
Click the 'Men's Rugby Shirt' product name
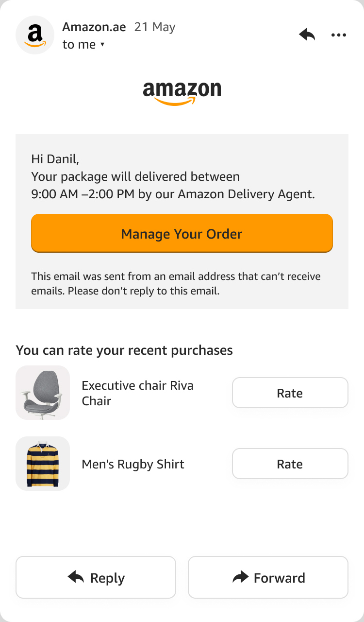[x=133, y=464]
